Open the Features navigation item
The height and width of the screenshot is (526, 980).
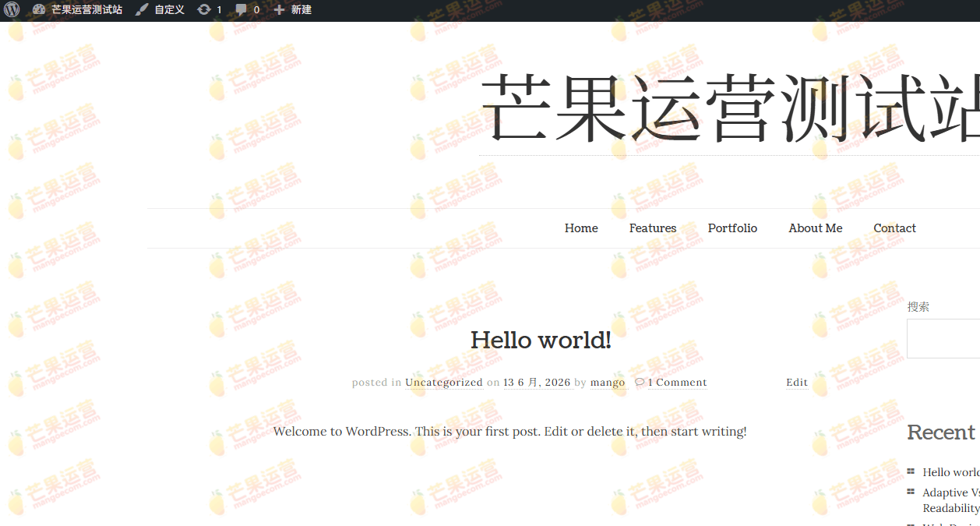(653, 228)
